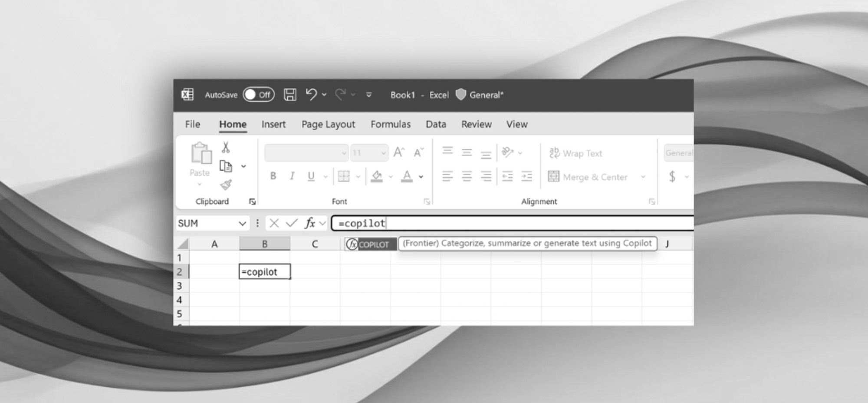Image resolution: width=868 pixels, height=403 pixels.
Task: Open the View tab
Action: tap(516, 124)
